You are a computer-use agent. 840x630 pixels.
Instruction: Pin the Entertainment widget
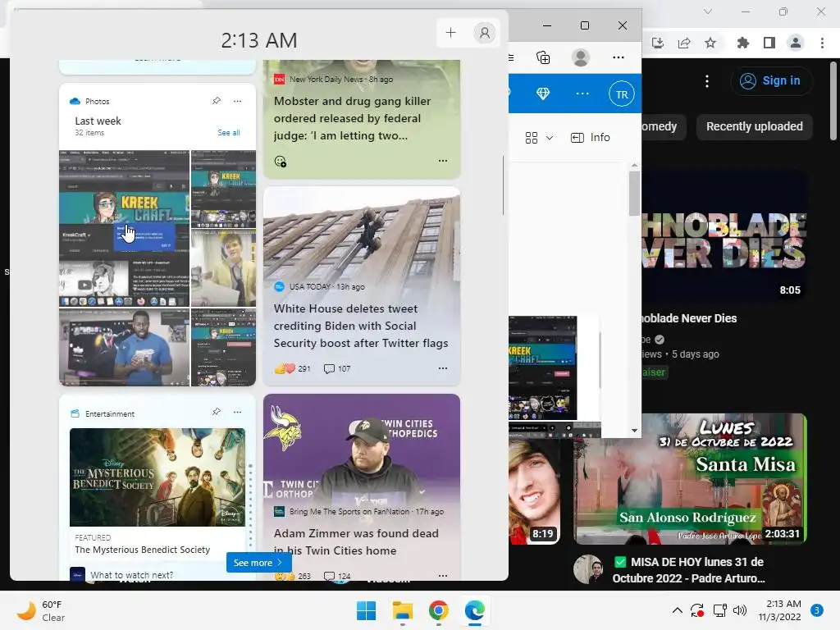coord(217,412)
